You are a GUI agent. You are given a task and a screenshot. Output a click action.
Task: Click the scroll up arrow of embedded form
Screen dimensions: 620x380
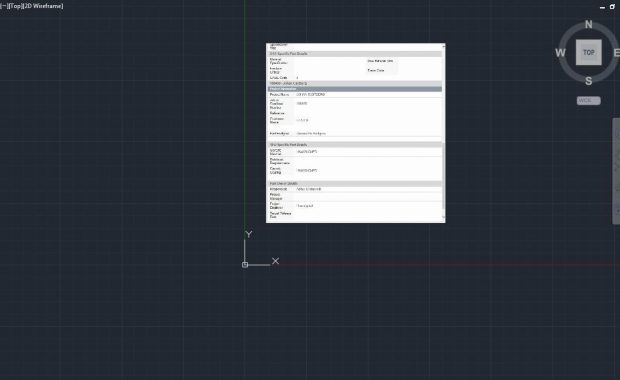point(444,46)
